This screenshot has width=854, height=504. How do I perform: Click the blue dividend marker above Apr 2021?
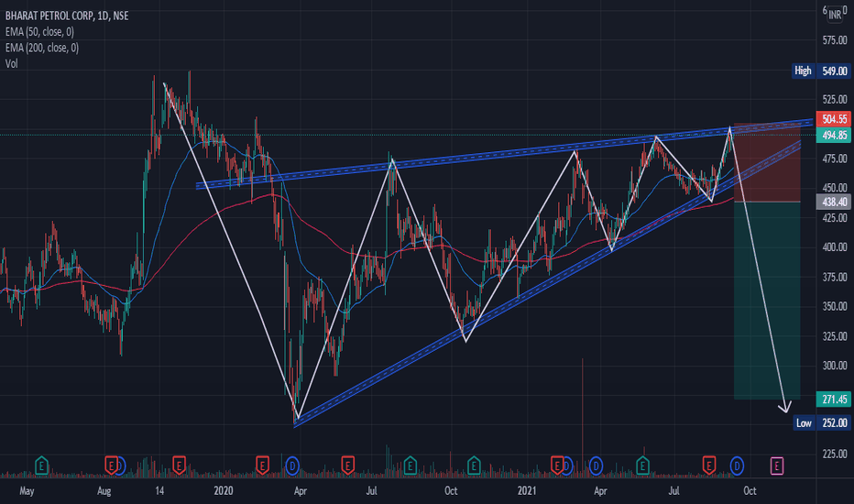596,466
